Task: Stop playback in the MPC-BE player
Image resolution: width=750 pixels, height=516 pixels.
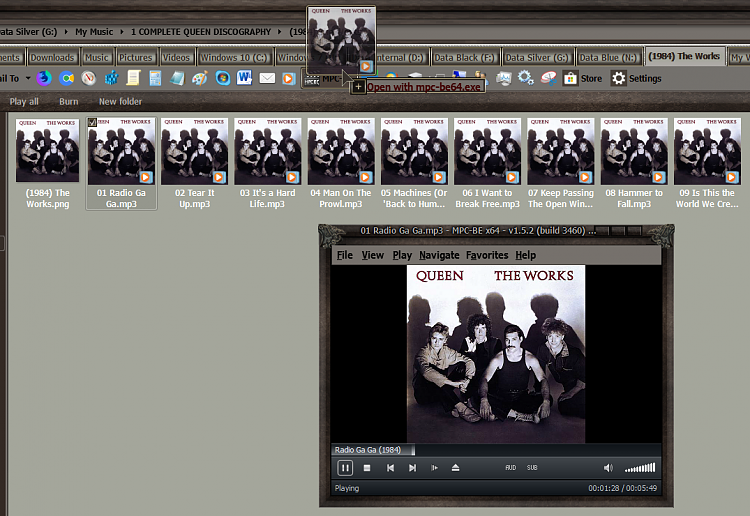Action: 367,468
